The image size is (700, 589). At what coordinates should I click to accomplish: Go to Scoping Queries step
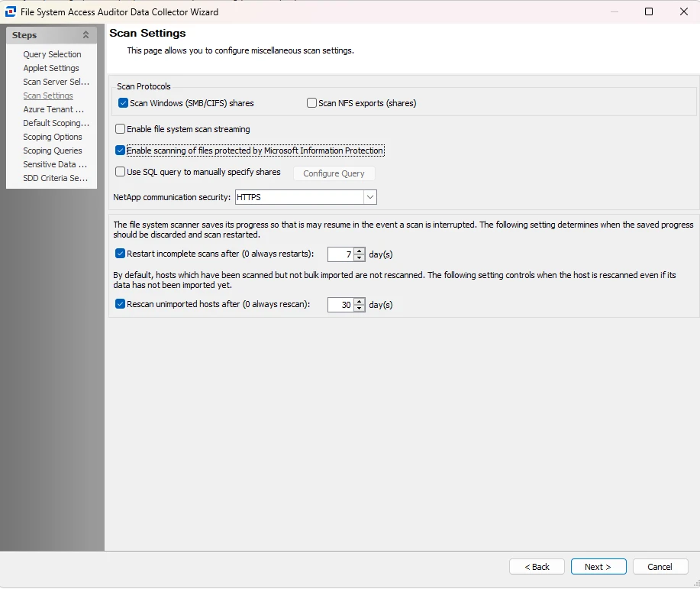[x=53, y=151]
